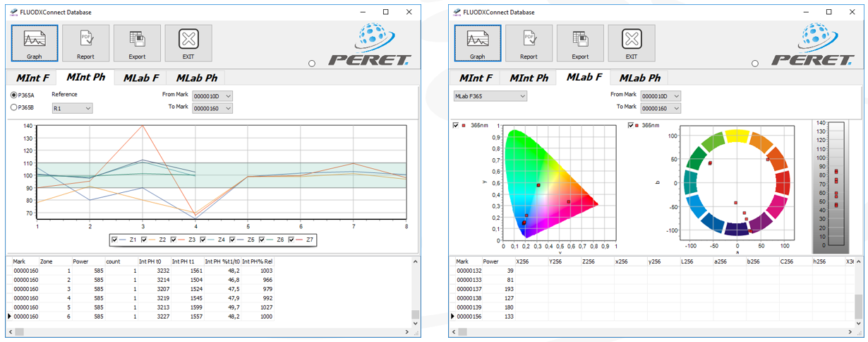
Task: Toggle the Z3 series checkbox
Action: click(x=174, y=240)
